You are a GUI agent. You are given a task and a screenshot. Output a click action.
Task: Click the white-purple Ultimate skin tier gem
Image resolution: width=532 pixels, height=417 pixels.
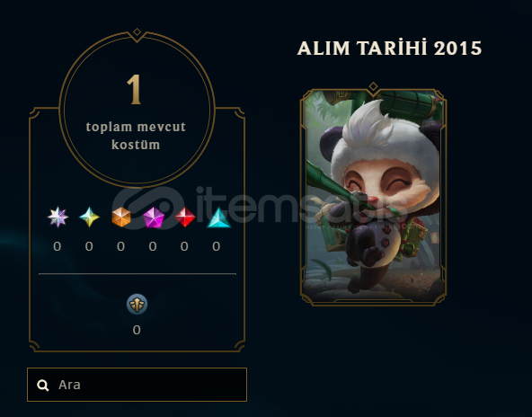58,217
